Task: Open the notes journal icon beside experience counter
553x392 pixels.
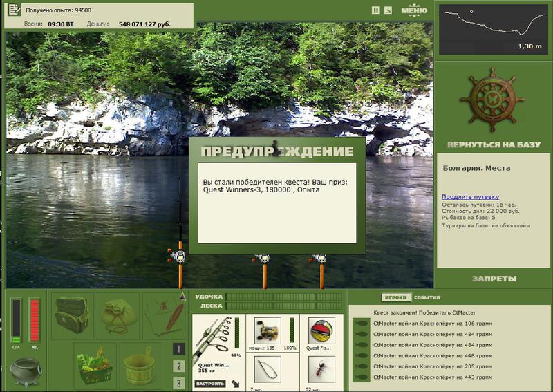Action: pos(14,10)
